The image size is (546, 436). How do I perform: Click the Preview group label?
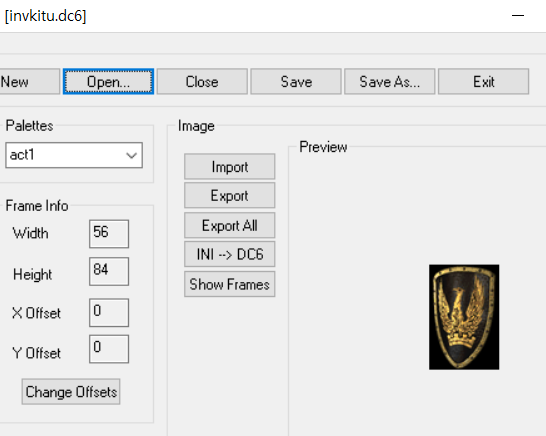click(323, 147)
